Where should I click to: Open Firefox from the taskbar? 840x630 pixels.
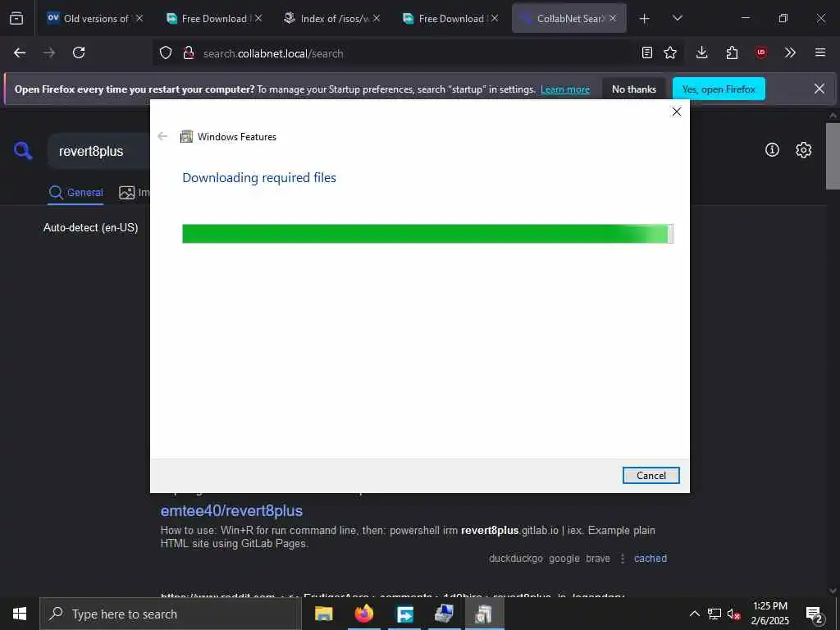[x=363, y=614]
